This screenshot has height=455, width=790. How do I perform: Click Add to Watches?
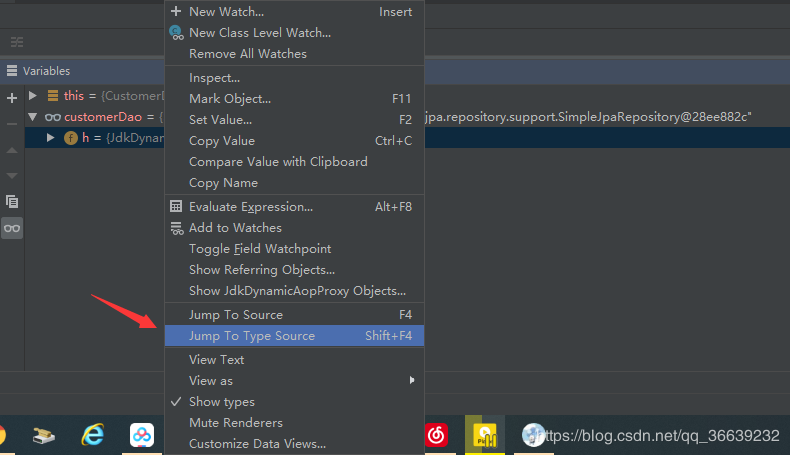pos(294,228)
